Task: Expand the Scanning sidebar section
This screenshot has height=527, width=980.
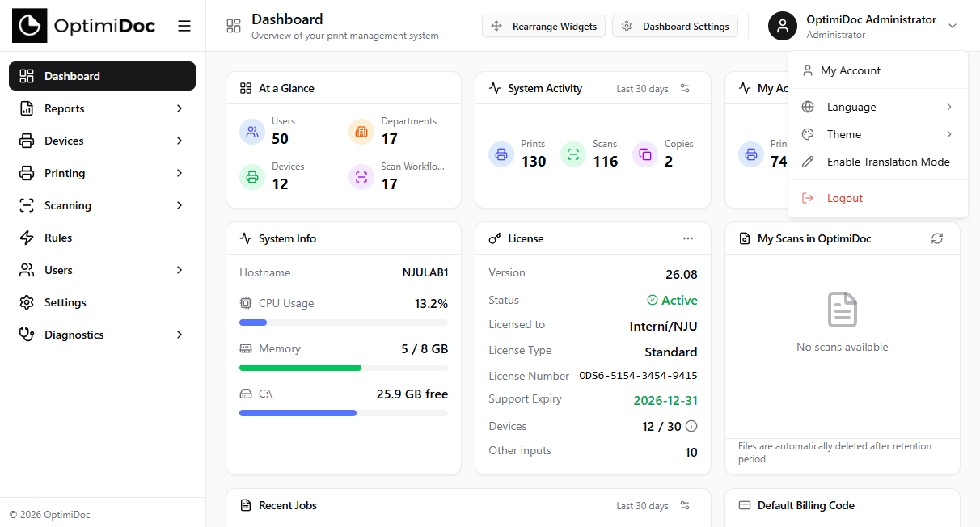Action: coord(180,205)
